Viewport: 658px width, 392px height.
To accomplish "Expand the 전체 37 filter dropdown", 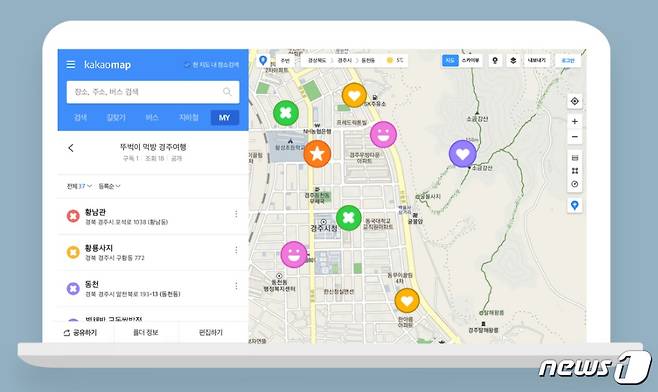I will (x=79, y=186).
